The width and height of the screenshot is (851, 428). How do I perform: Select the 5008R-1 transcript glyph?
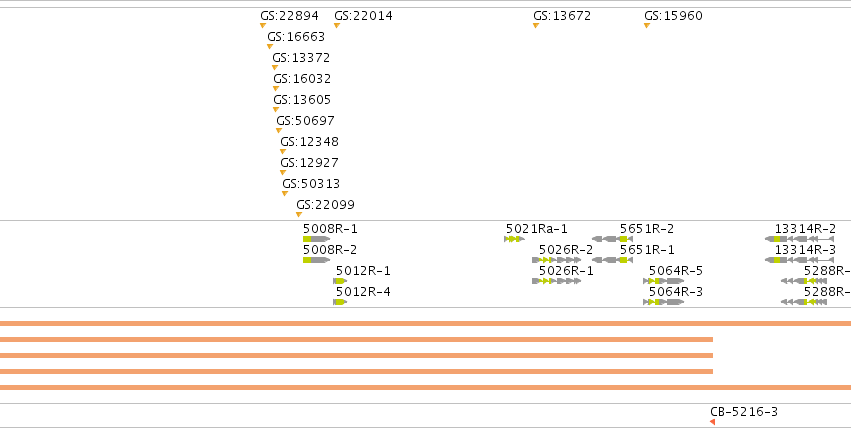pyautogui.click(x=316, y=239)
